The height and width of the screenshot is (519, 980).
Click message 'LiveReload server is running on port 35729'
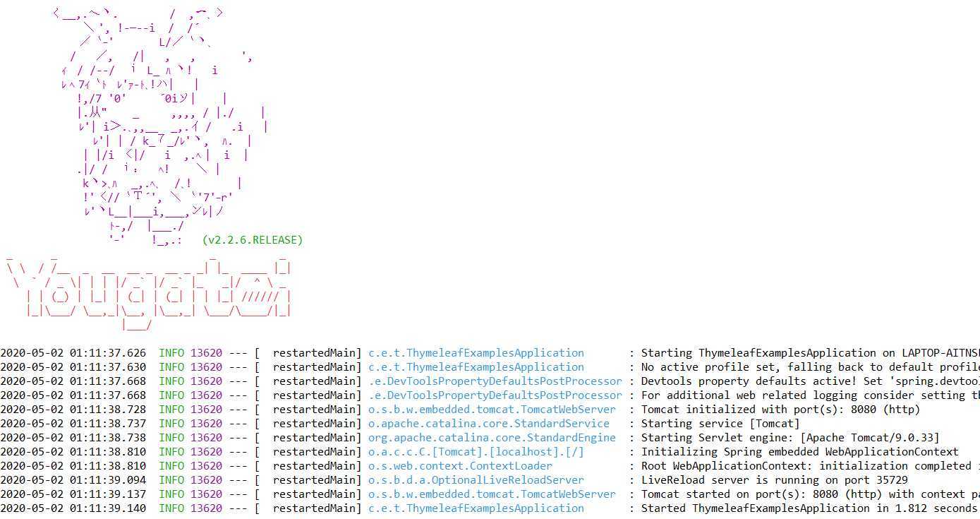(774, 480)
